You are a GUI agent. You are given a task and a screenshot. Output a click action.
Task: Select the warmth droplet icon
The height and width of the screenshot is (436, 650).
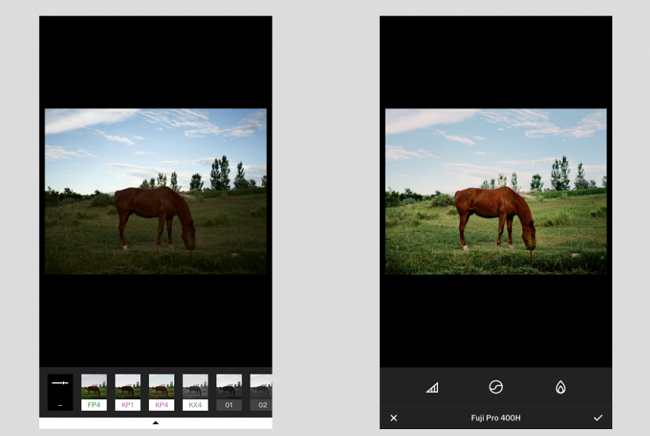click(x=560, y=387)
